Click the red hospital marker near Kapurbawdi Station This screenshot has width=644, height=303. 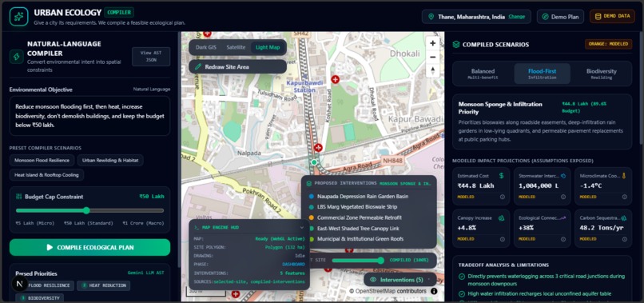point(336,79)
